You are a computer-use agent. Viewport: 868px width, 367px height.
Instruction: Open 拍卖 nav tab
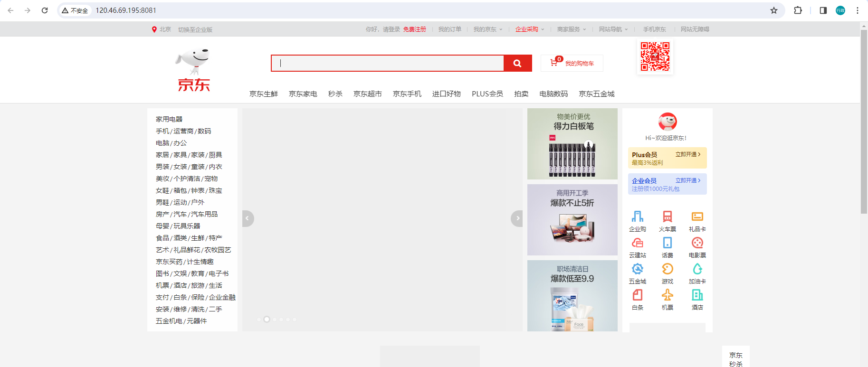521,94
